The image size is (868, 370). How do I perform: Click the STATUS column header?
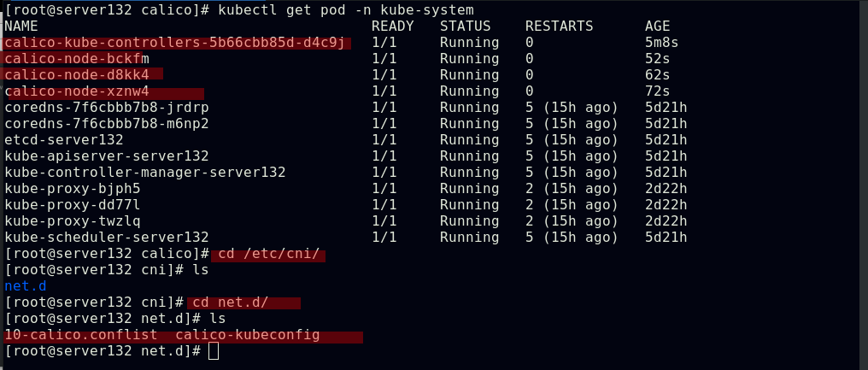coord(466,26)
